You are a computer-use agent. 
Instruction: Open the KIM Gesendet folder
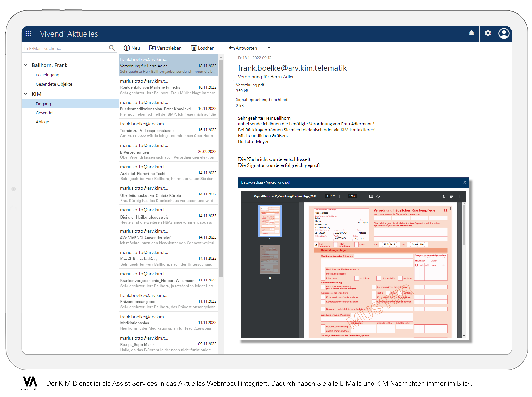click(45, 113)
